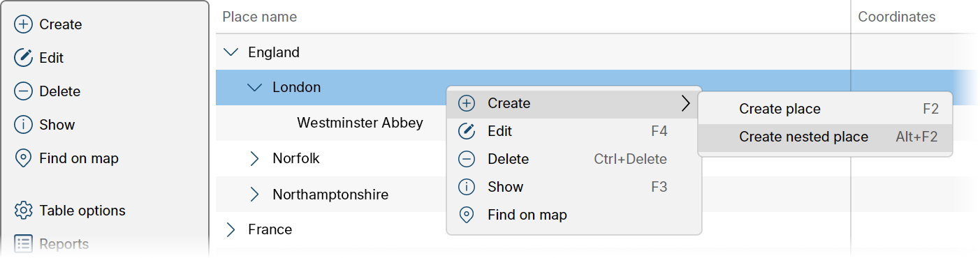The height and width of the screenshot is (258, 980).
Task: Click the Table options label
Action: (x=82, y=211)
